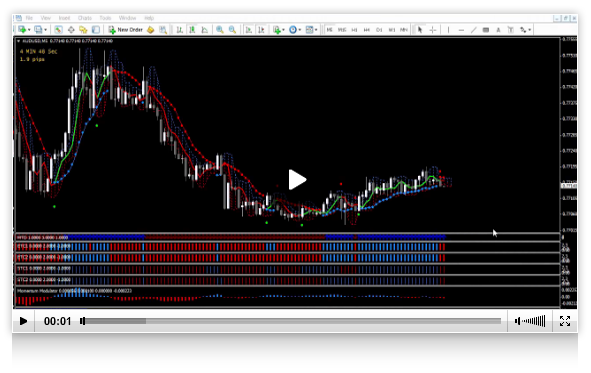Viewport: 591px width, 373px height.
Task: Open the new chart dropdown arrow
Action: pyautogui.click(x=29, y=30)
